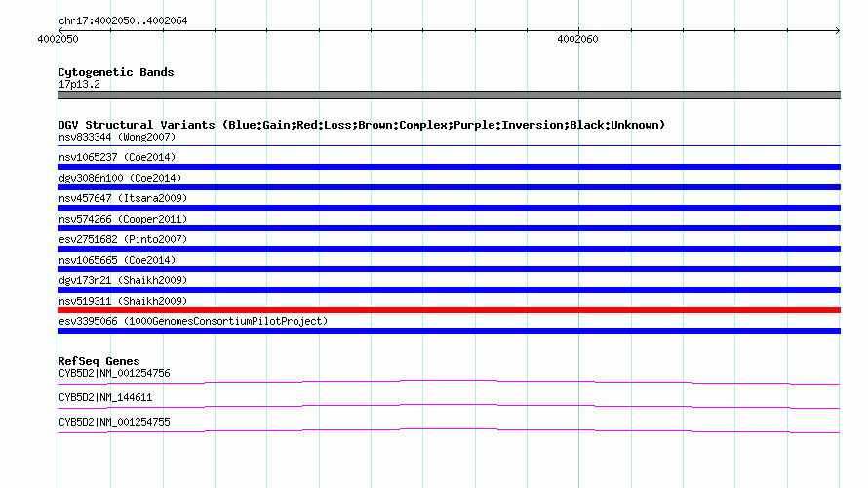Click the blue bar under dgv173n21
Screen dimensions: 868x488
(x=449, y=290)
